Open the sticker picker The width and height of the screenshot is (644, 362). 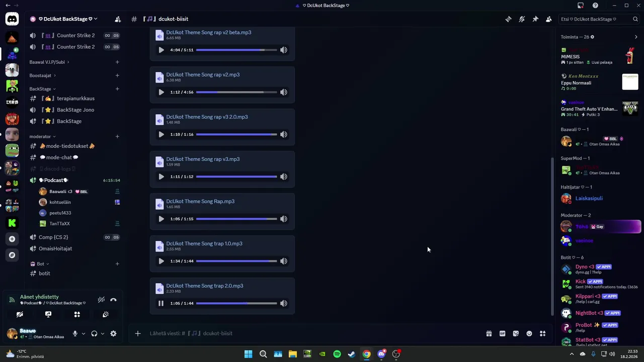click(x=516, y=333)
